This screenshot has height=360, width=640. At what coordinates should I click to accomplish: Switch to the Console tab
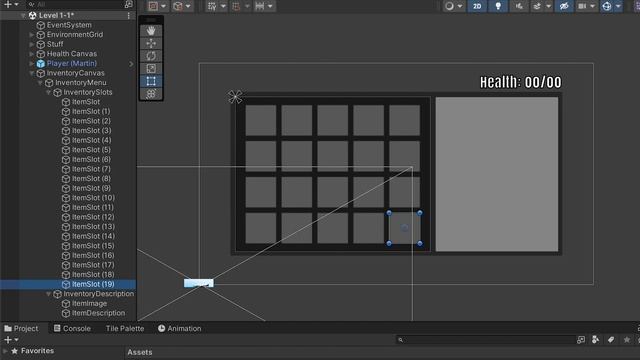click(x=72, y=329)
